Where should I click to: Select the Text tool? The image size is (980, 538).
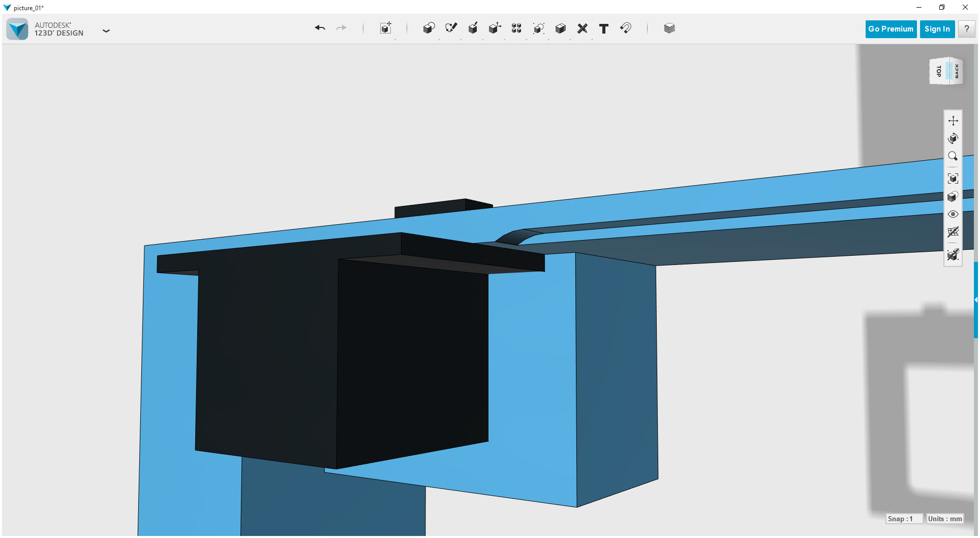[604, 28]
